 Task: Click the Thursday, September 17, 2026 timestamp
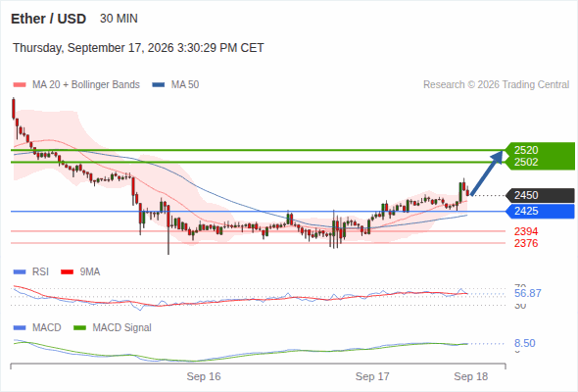click(138, 48)
